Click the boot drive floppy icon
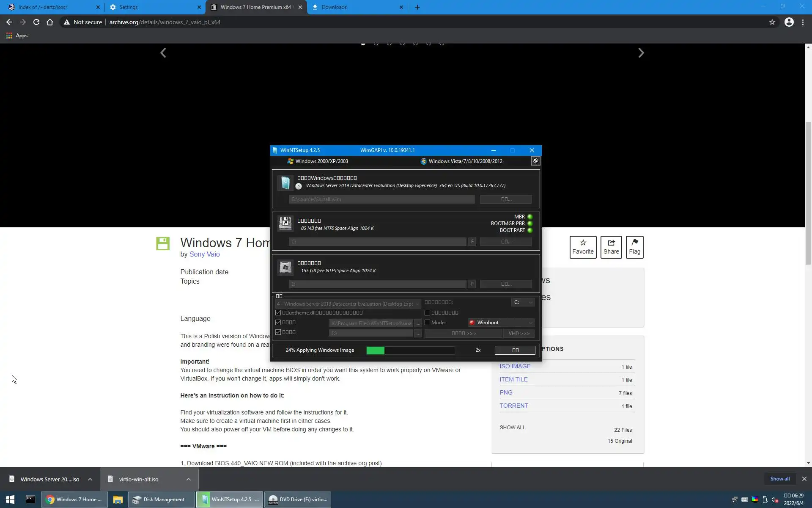This screenshot has width=812, height=508. pos(285,224)
